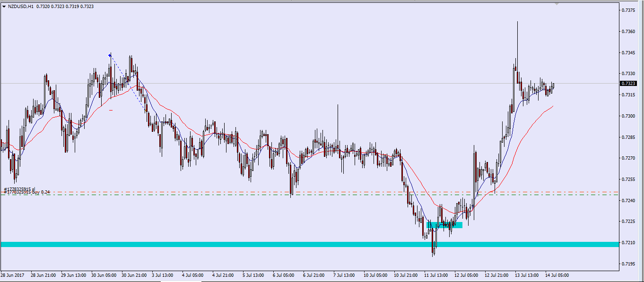
Task: Click the #1778325915 sl stop loss label
Action: 20,189
